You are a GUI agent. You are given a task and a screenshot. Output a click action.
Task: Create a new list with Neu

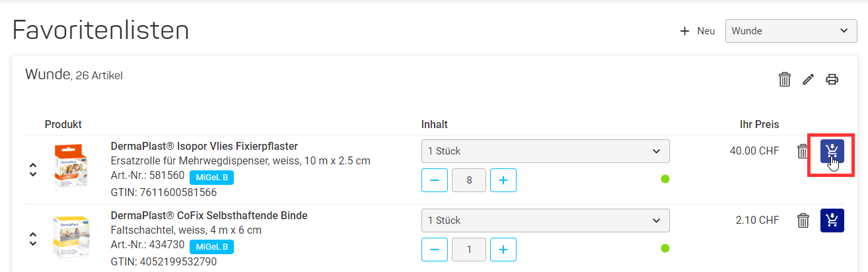698,31
